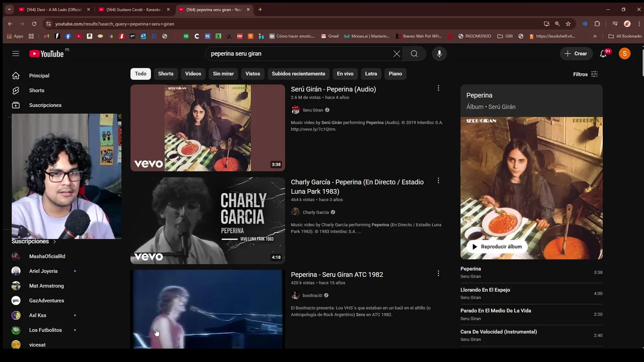Open more options for Charly García video
The width and height of the screenshot is (644, 362).
coord(438,180)
